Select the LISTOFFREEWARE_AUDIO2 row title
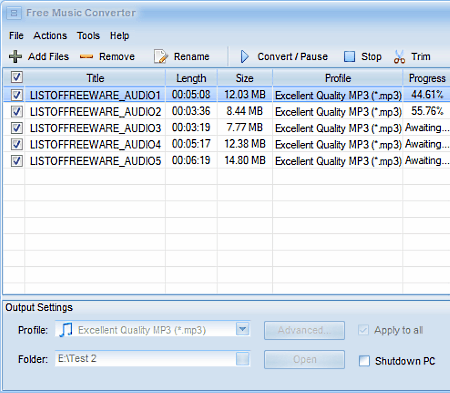The width and height of the screenshot is (450, 393). coord(95,112)
